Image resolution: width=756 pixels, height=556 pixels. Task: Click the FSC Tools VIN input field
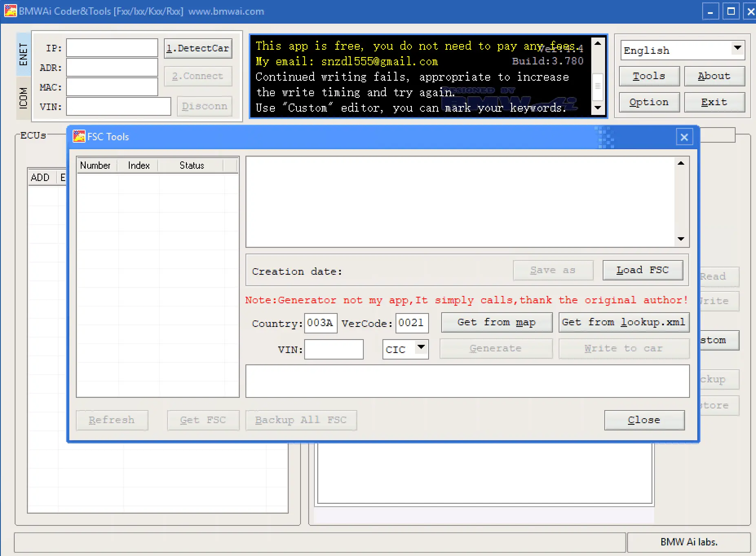[x=334, y=349]
